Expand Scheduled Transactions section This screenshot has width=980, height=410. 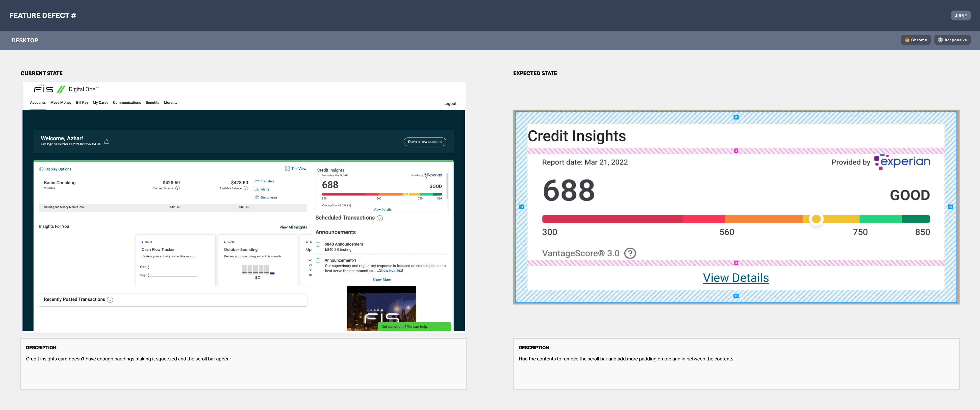coord(380,218)
